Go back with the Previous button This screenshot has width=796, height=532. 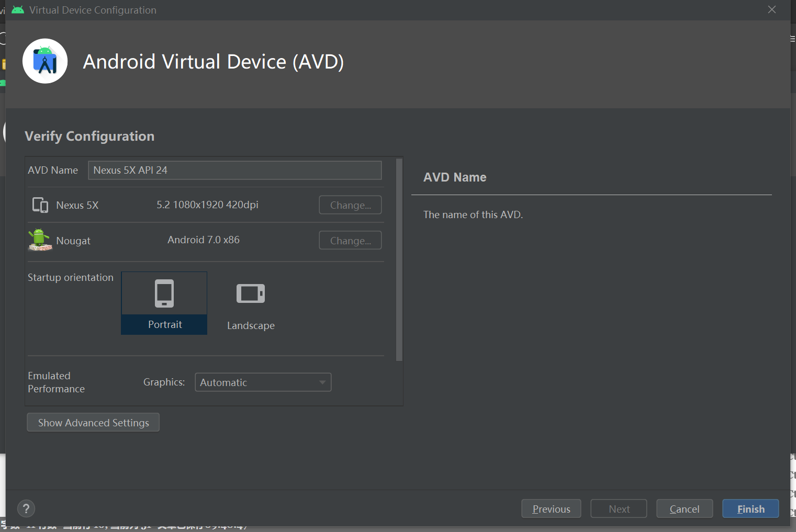(551, 508)
